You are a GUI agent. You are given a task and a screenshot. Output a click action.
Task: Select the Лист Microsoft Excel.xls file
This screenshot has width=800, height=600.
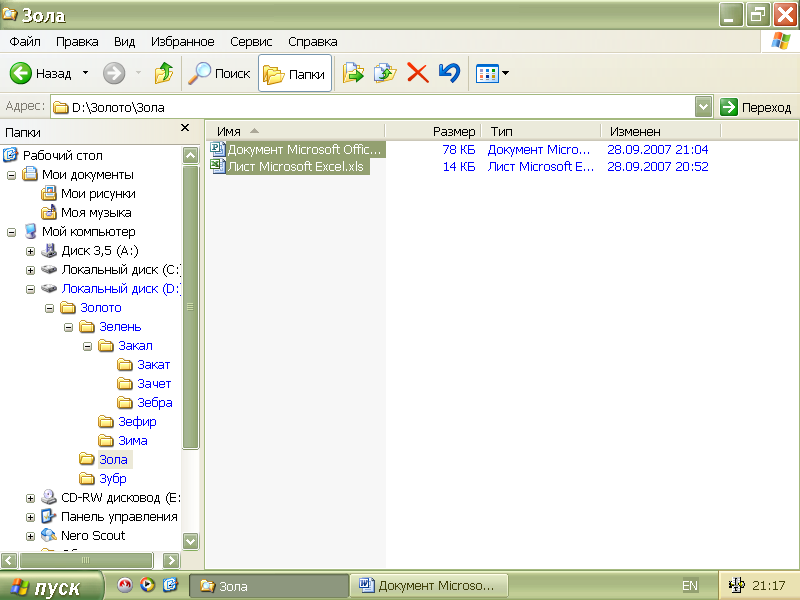[x=295, y=167]
